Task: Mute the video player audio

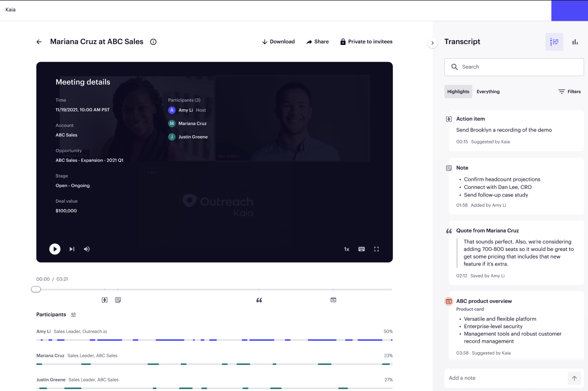Action: tap(87, 249)
